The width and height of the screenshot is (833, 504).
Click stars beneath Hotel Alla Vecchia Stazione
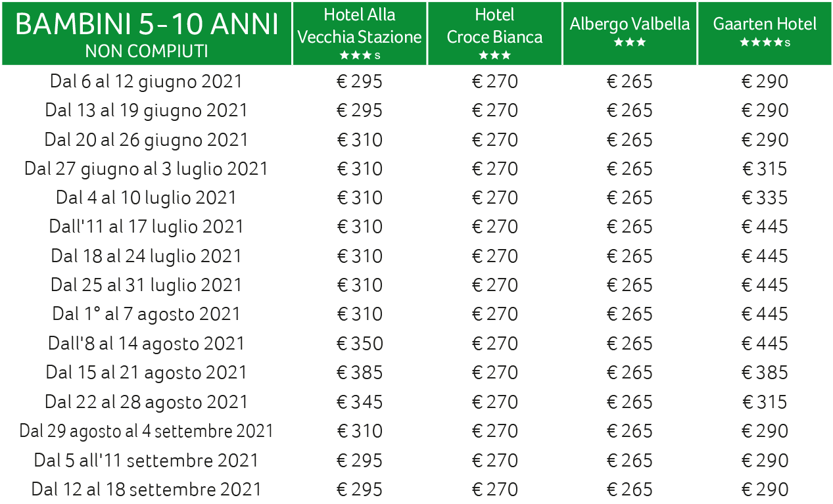(360, 56)
